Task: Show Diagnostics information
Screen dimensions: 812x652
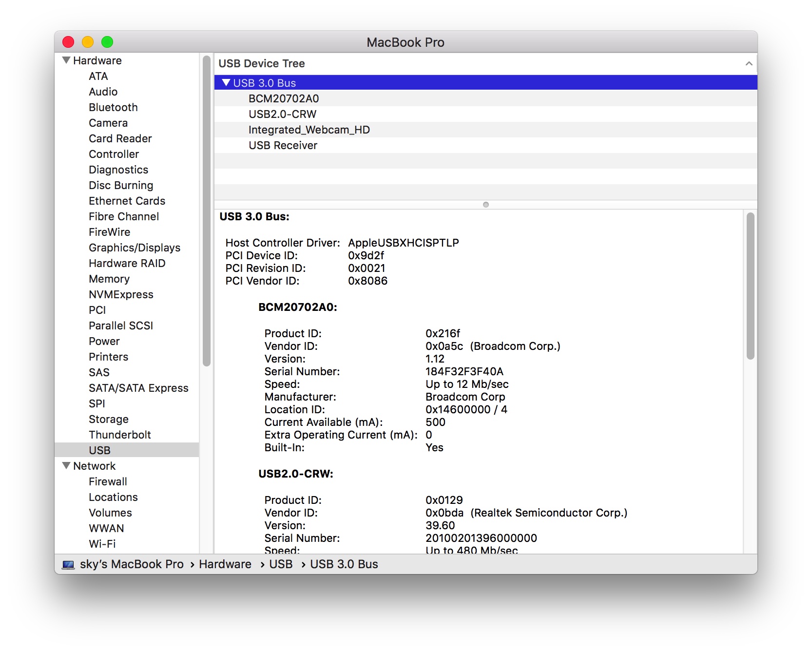Action: [x=118, y=170]
